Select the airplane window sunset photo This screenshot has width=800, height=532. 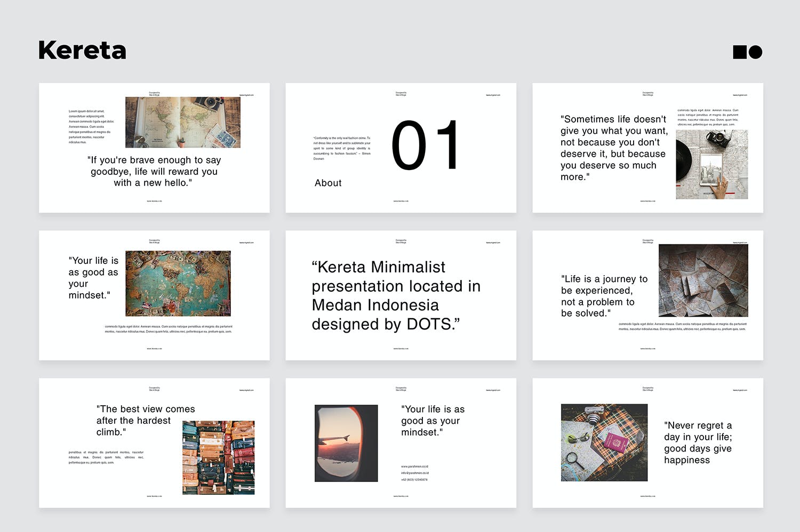[346, 443]
